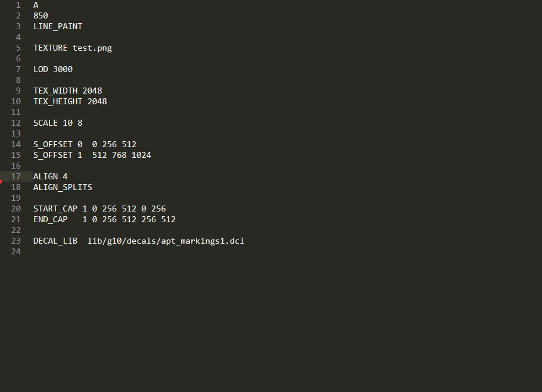The image size is (542, 392).
Task: Select line number 1 in gutter
Action: click(x=18, y=5)
